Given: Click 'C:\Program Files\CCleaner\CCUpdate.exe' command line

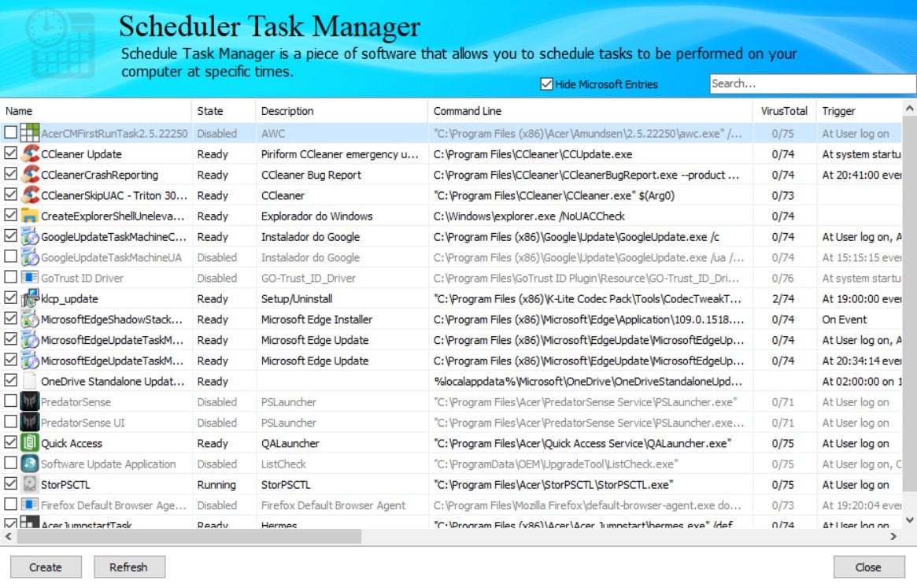Looking at the screenshot, I should coord(533,154).
